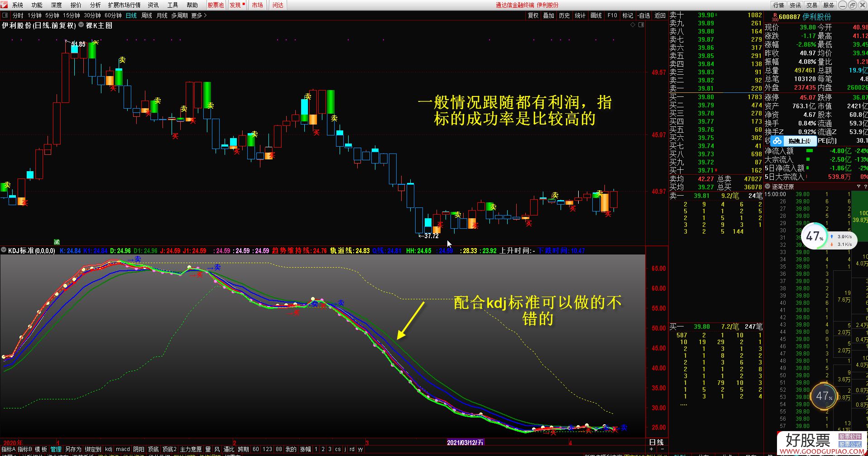Switch to the 主力意愿 indicator

(191, 449)
